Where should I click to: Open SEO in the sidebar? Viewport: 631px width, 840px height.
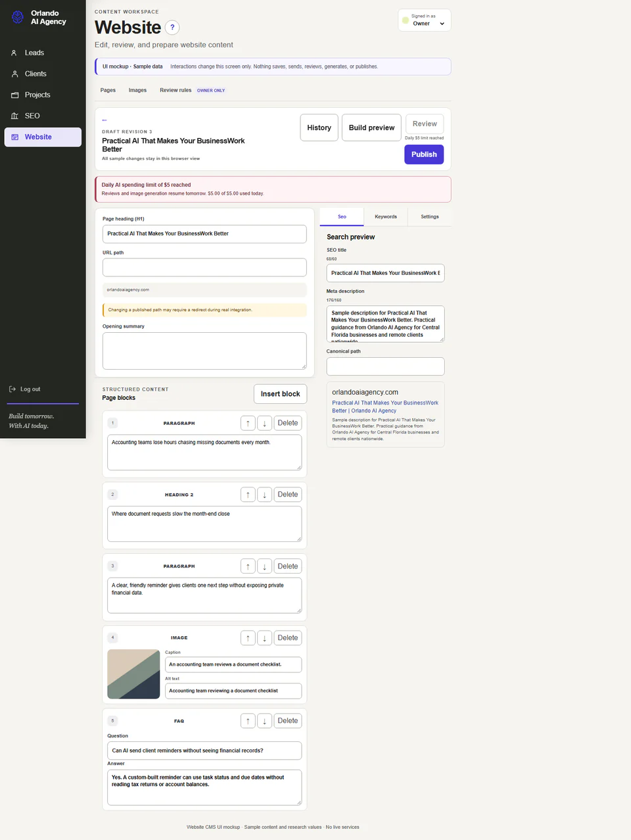pyautogui.click(x=43, y=116)
